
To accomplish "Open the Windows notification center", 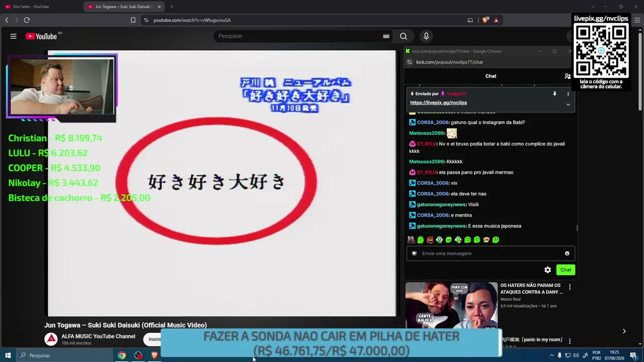I will (633, 355).
